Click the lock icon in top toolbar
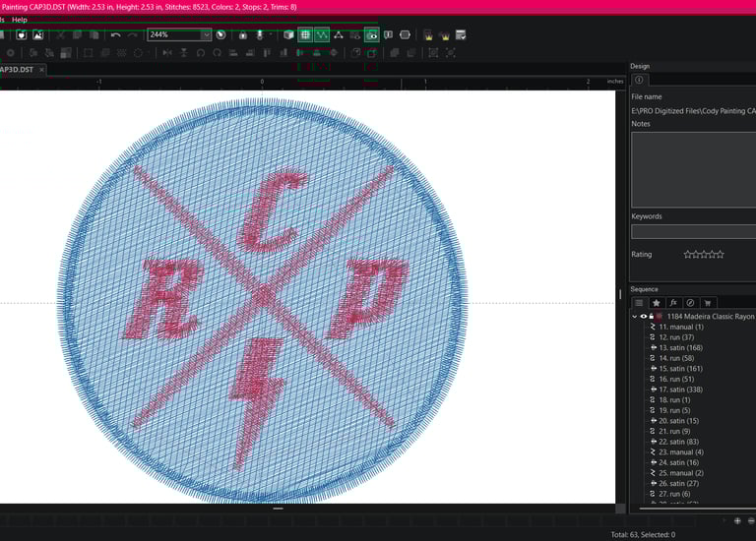The image size is (756, 541). coord(243,34)
